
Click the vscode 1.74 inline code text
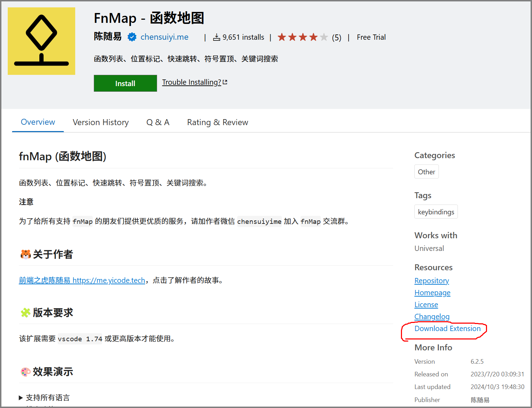tap(80, 339)
